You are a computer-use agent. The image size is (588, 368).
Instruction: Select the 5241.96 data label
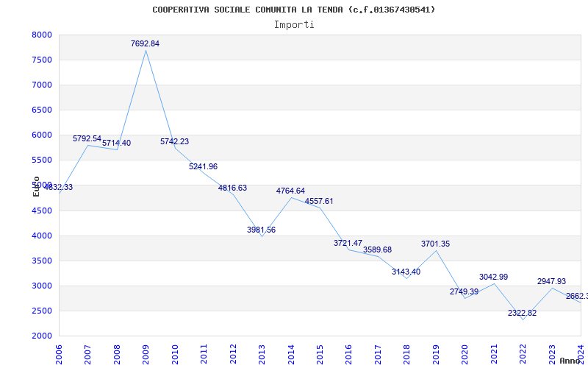pos(204,166)
